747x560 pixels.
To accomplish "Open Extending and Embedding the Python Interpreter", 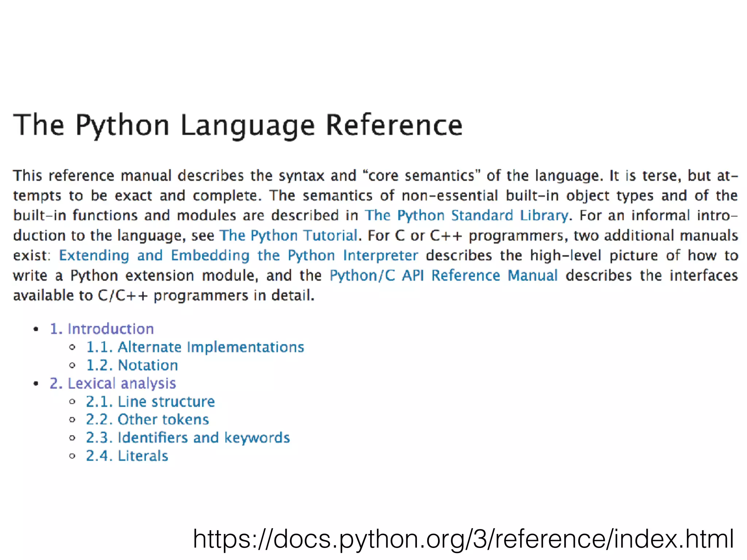I will click(x=238, y=255).
